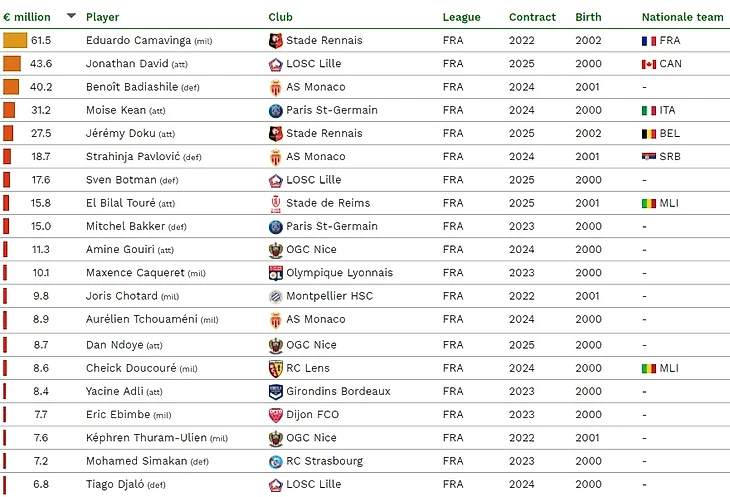The image size is (730, 497).
Task: Click the Stade de Reims crest icon
Action: pyautogui.click(x=276, y=203)
